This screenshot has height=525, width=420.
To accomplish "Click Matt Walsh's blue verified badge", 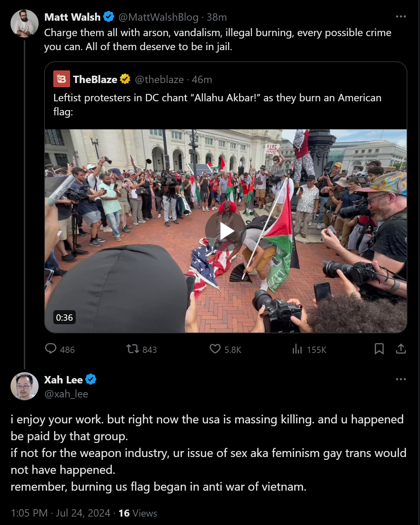I will click(x=109, y=16).
